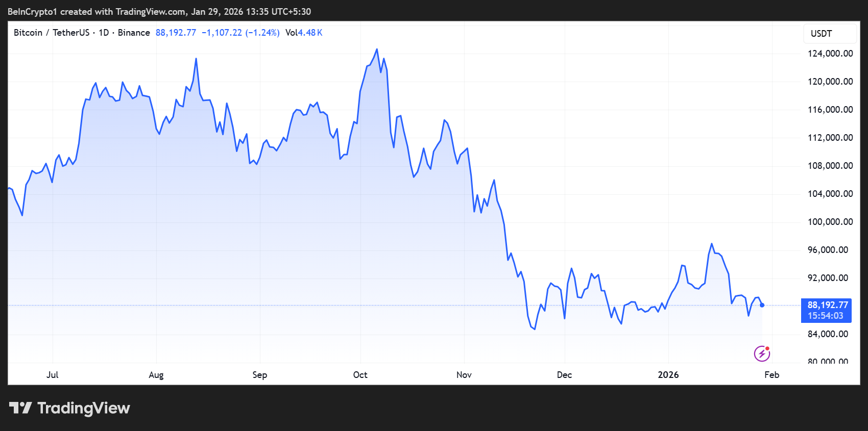Viewport: 868px width, 431px height.
Task: Click the 100,000.00 price scale label
Action: [x=830, y=222]
